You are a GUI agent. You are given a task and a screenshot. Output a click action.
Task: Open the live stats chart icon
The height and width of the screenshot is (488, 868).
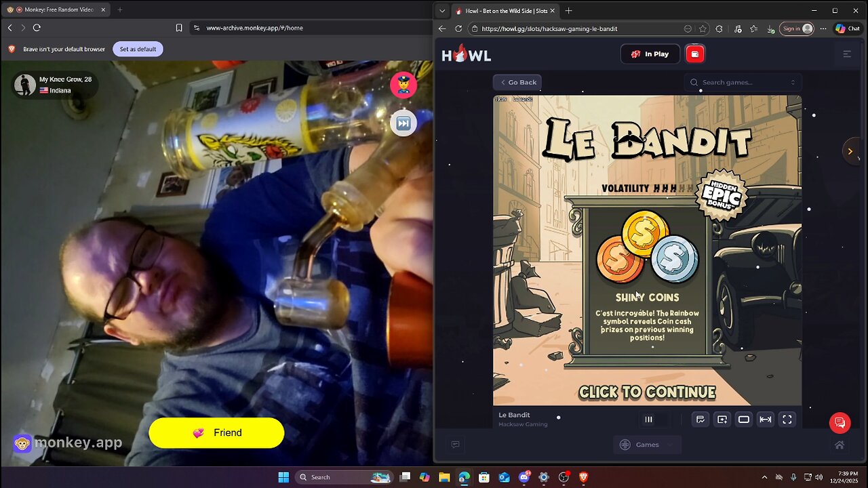(701, 420)
